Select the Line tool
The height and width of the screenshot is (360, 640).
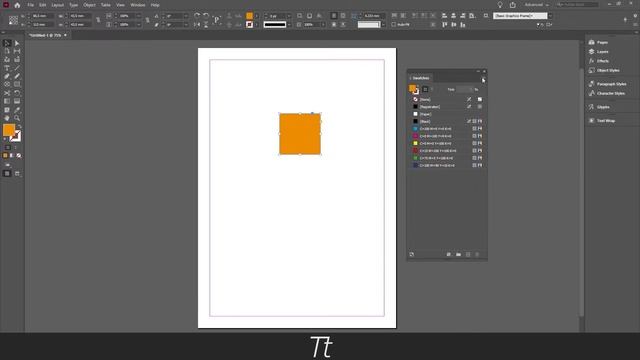click(17, 68)
